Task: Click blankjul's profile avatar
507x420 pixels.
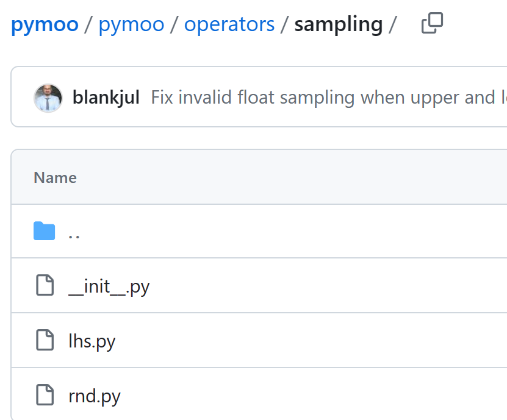Action: (x=48, y=98)
